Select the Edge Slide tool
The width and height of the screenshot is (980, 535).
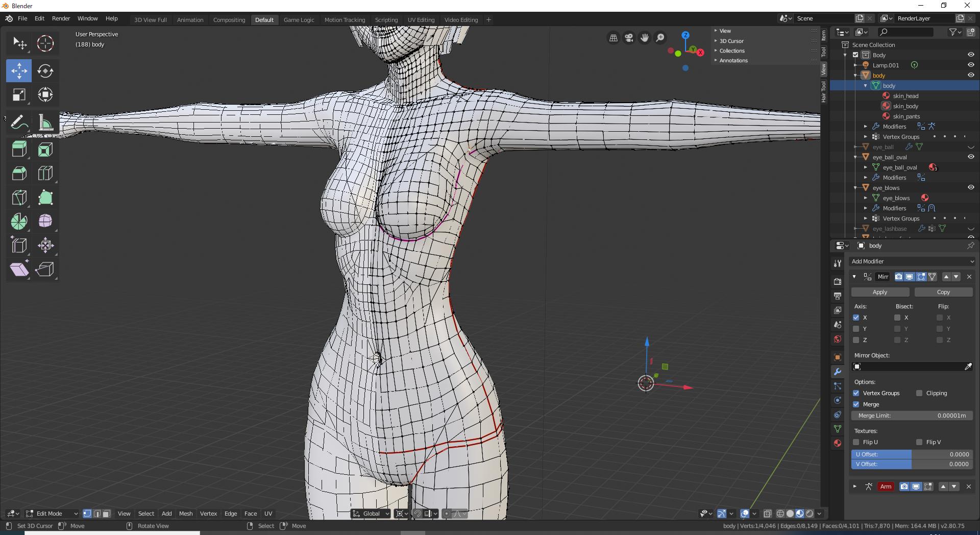point(19,246)
